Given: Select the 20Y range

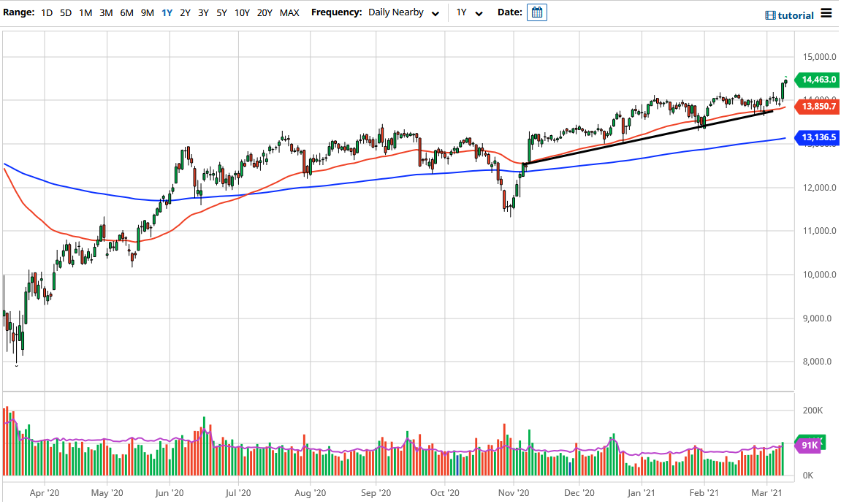Looking at the screenshot, I should 264,12.
